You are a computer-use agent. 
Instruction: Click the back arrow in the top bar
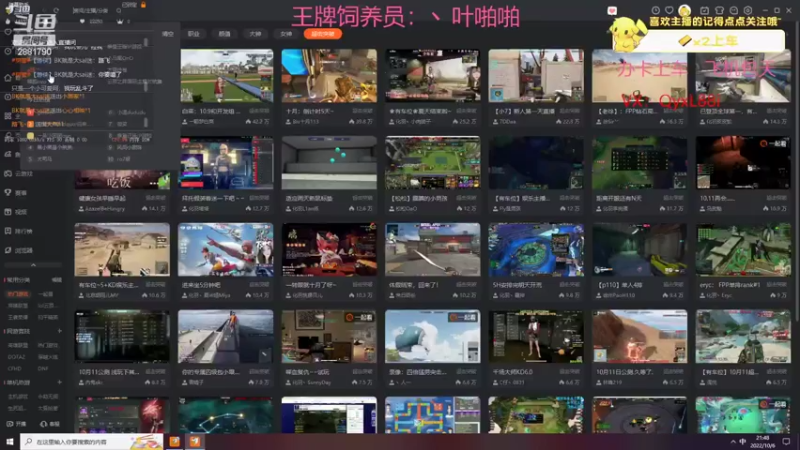click(x=44, y=10)
